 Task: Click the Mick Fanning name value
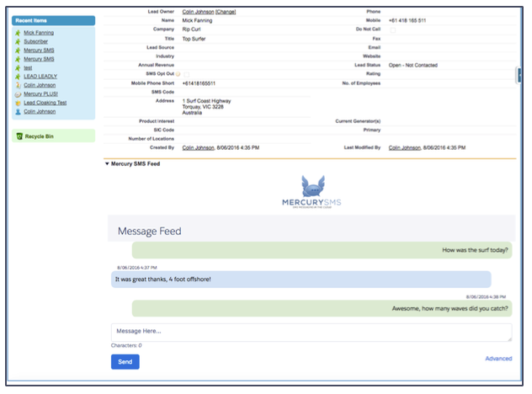click(x=197, y=21)
